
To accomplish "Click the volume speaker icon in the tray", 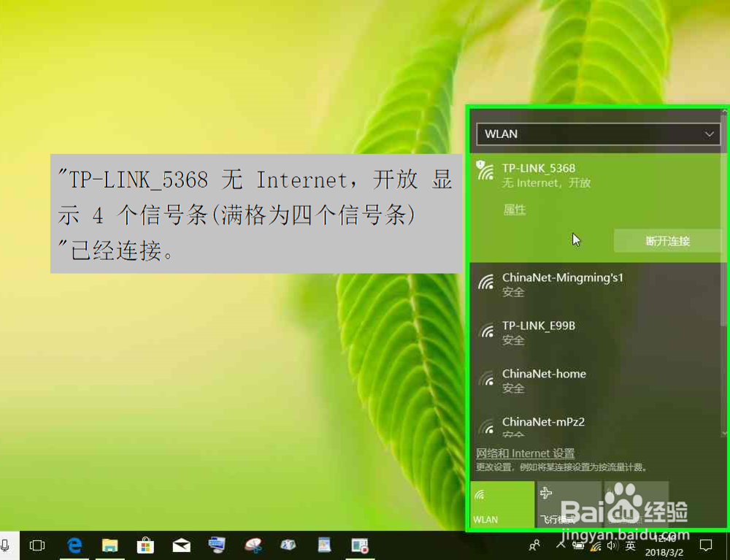I will coord(613,545).
